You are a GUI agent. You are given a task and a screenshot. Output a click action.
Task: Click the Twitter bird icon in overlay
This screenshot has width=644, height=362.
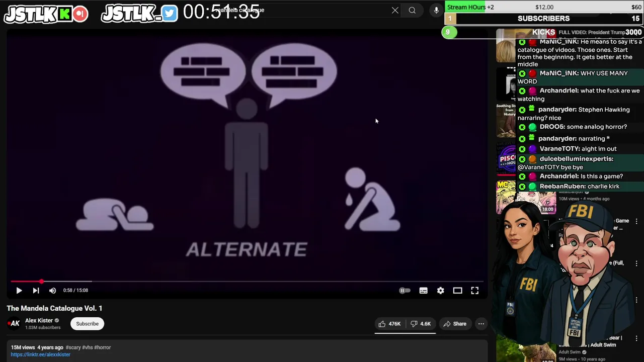(x=170, y=14)
